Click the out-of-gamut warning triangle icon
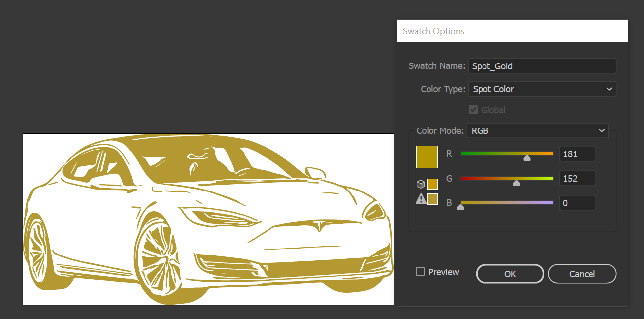644x319 pixels. tap(421, 199)
